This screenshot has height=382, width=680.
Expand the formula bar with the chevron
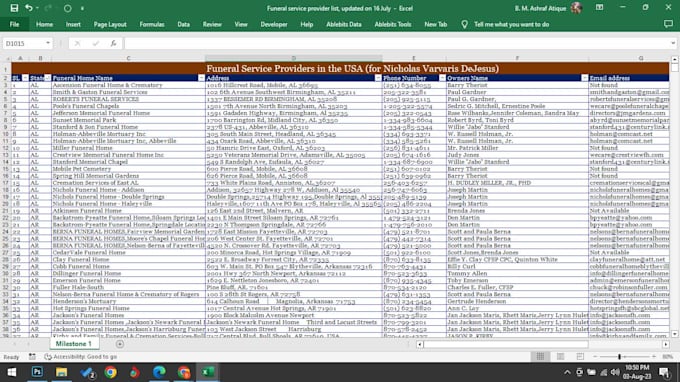coord(673,43)
